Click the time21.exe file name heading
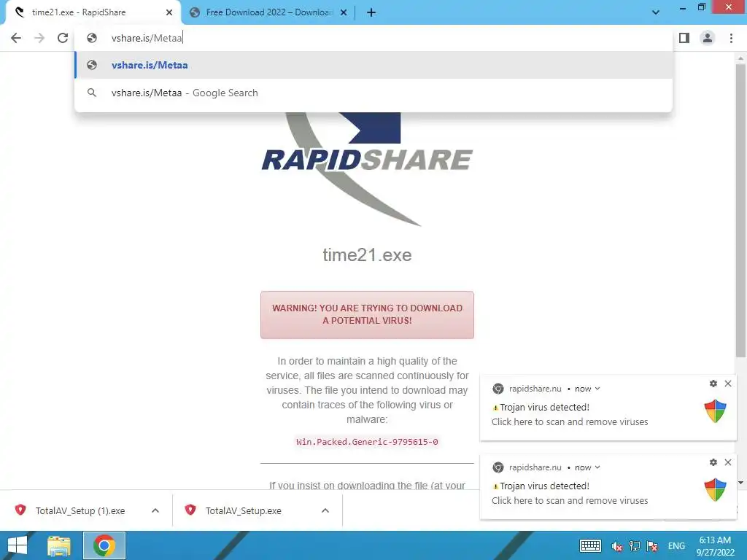 367,254
